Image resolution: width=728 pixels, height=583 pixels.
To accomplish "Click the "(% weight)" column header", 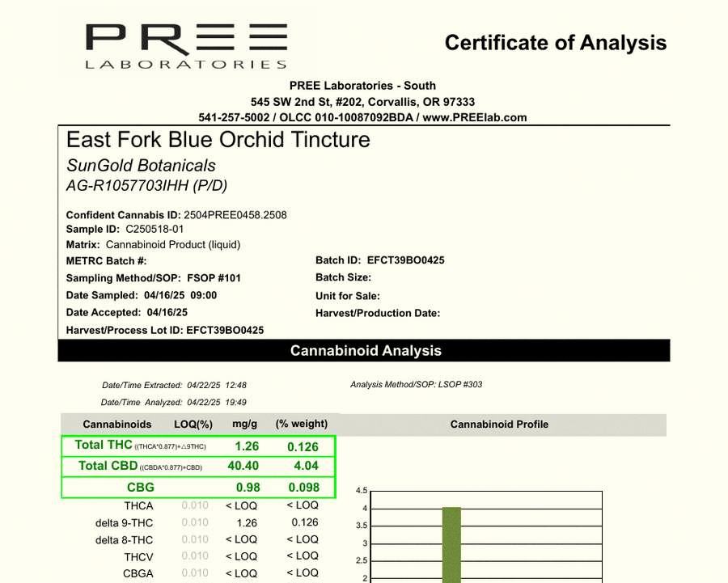I will [302, 424].
